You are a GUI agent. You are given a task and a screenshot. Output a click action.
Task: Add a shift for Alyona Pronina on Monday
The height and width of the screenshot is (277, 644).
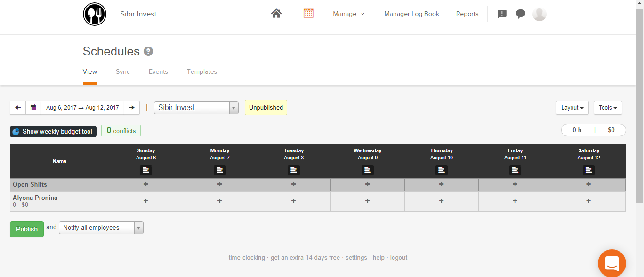[x=220, y=201]
